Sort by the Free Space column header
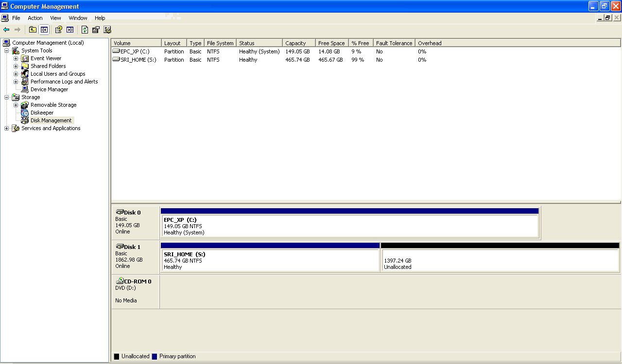622x364 pixels. [331, 43]
